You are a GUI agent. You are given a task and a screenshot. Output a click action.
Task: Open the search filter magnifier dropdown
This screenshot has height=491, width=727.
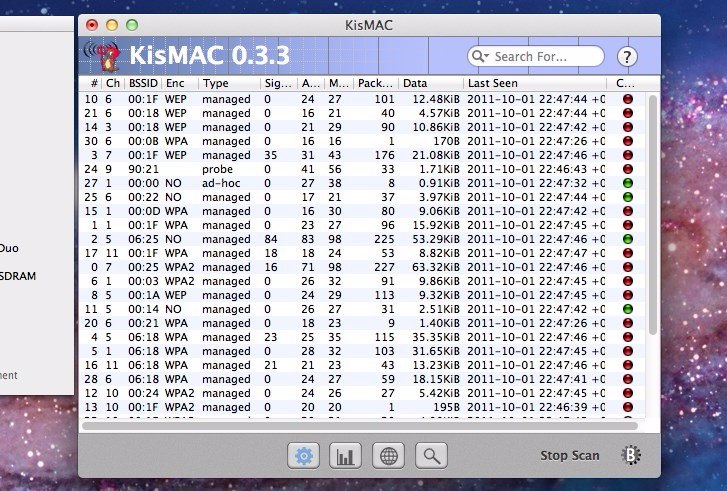[481, 57]
